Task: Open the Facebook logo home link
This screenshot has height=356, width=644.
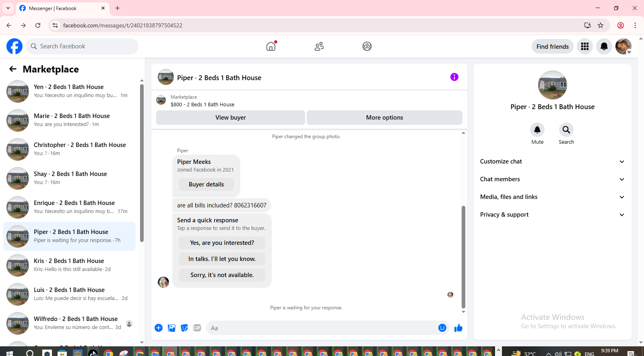Action: (x=14, y=46)
